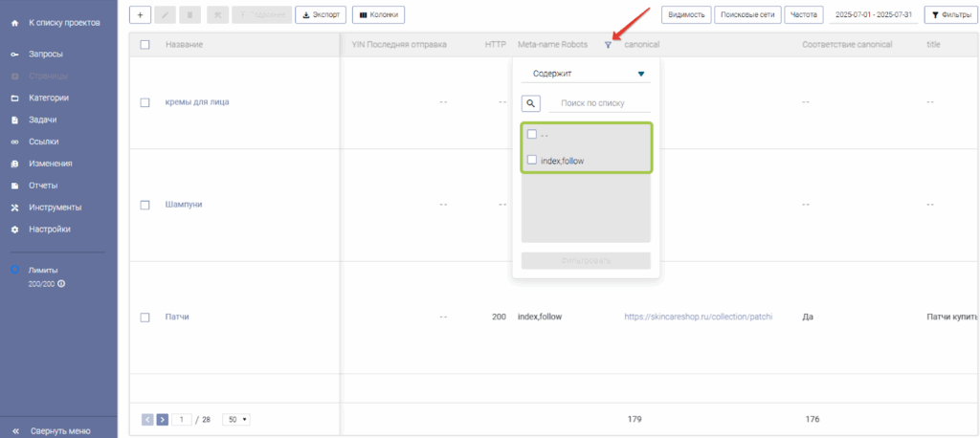Open the Фильтры panel button
Image resolution: width=980 pixels, height=438 pixels.
point(949,14)
